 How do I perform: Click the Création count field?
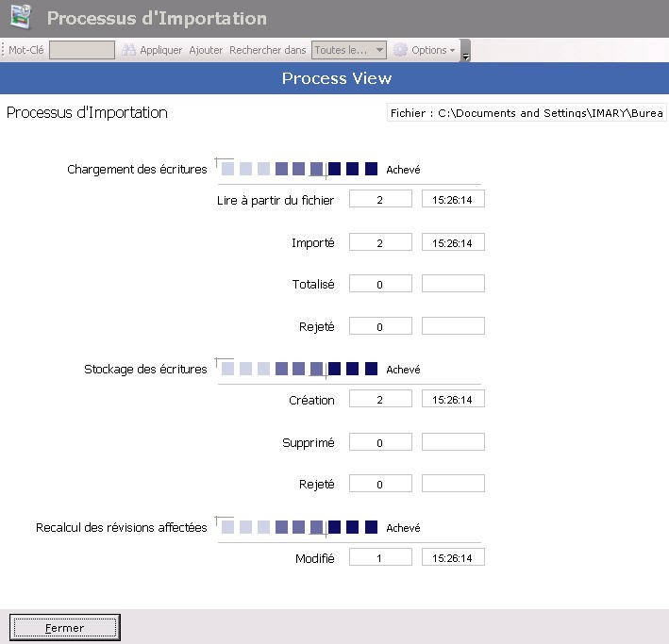[x=380, y=400]
